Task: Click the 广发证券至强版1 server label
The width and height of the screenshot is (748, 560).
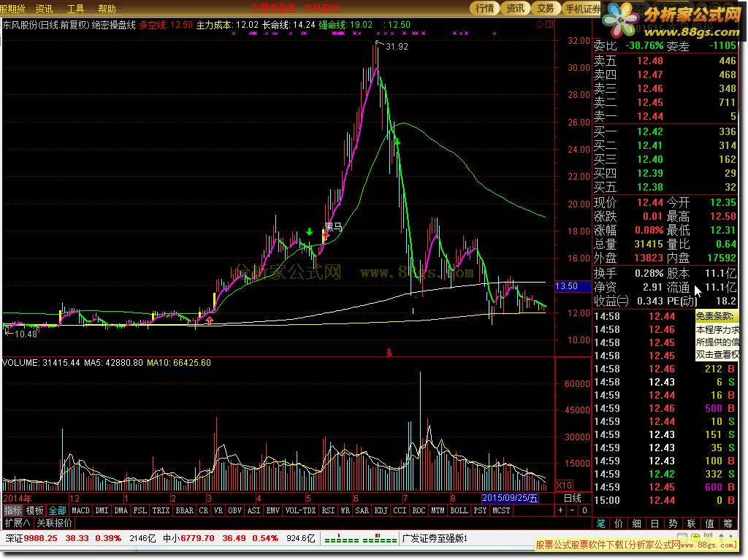Action: point(435,539)
